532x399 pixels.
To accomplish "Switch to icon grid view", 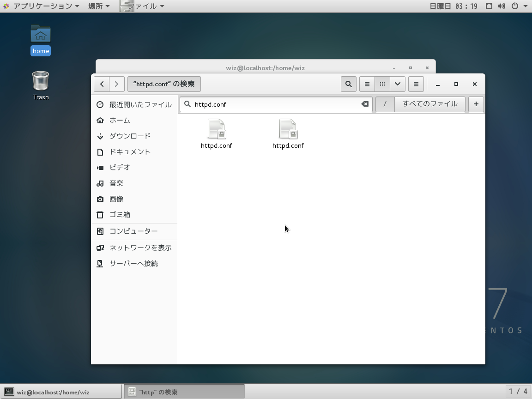I will pyautogui.click(x=382, y=84).
